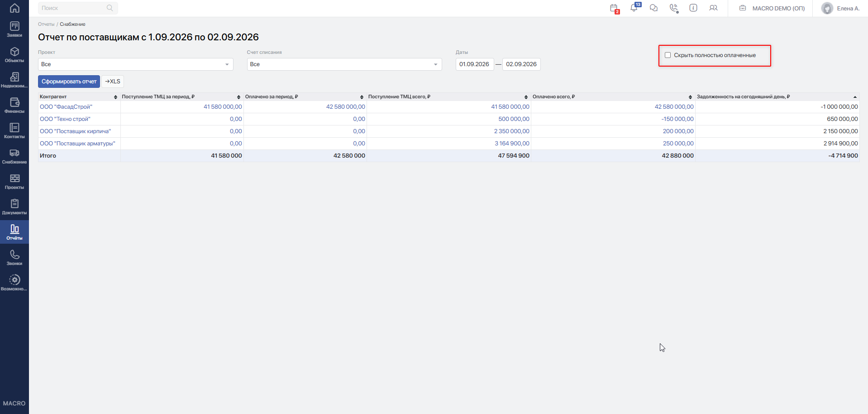Open the Звонки sidebar section
Screen dimensions: 868x414
coord(14,258)
